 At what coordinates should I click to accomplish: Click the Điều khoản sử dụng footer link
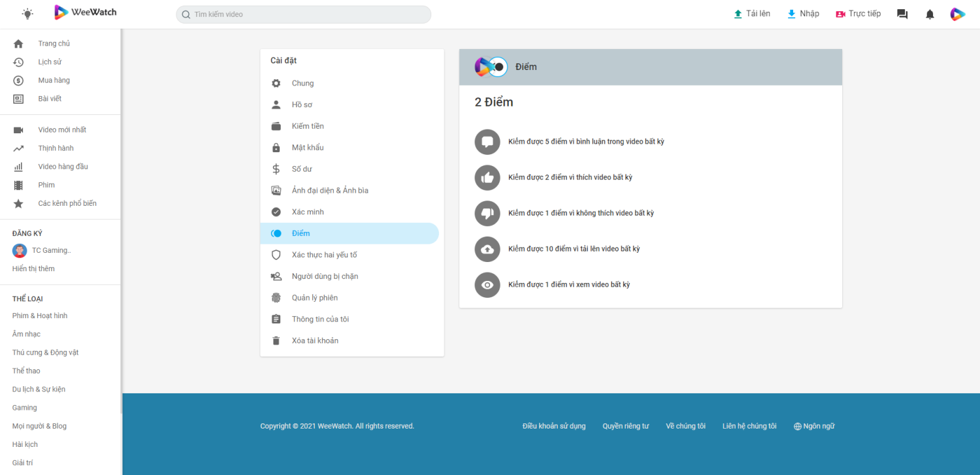point(554,426)
